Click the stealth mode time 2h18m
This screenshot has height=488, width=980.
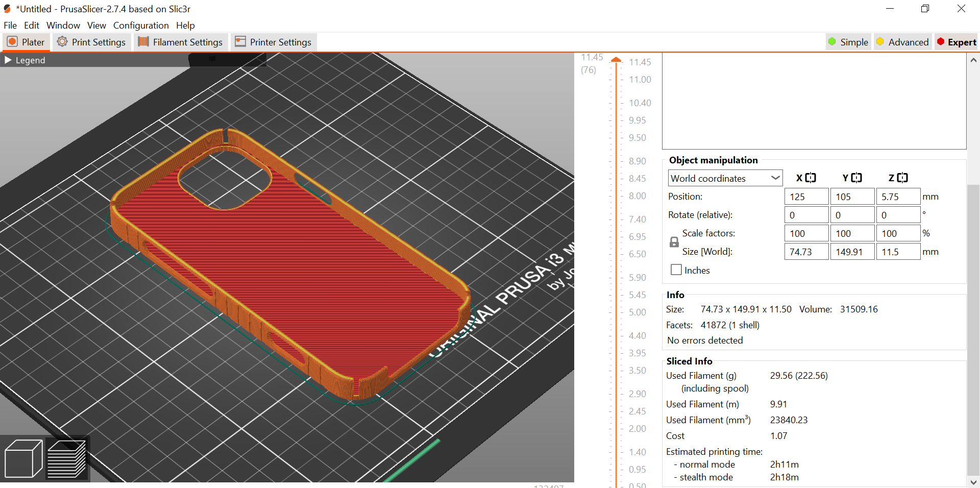pyautogui.click(x=785, y=477)
